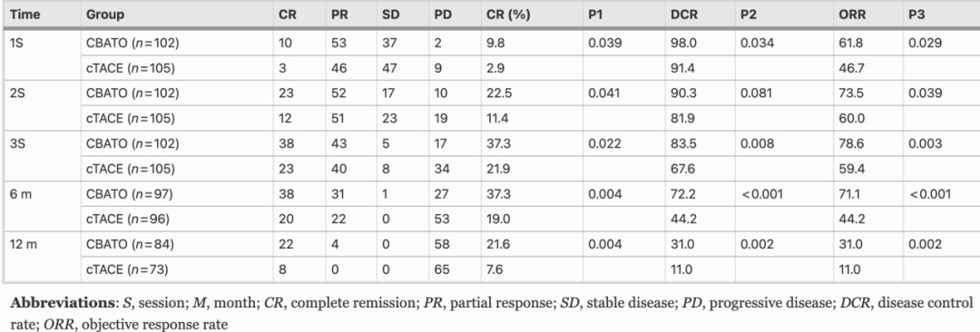Click the ORR value 11.0
This screenshot has width=980, height=332.
tap(850, 269)
